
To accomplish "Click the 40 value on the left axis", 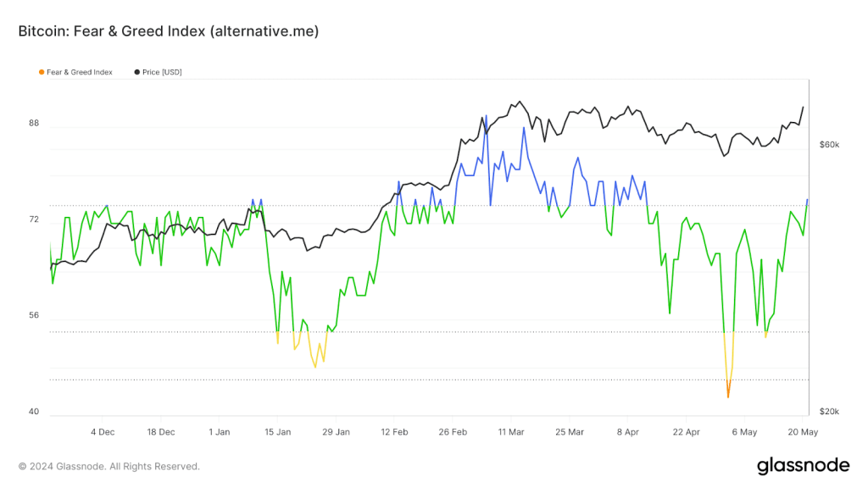I will (34, 412).
